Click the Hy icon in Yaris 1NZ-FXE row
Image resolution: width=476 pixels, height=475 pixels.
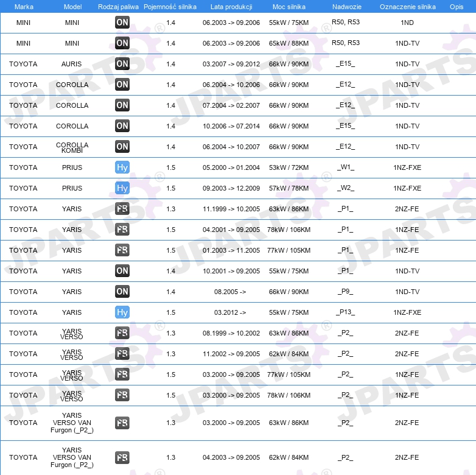click(x=122, y=312)
